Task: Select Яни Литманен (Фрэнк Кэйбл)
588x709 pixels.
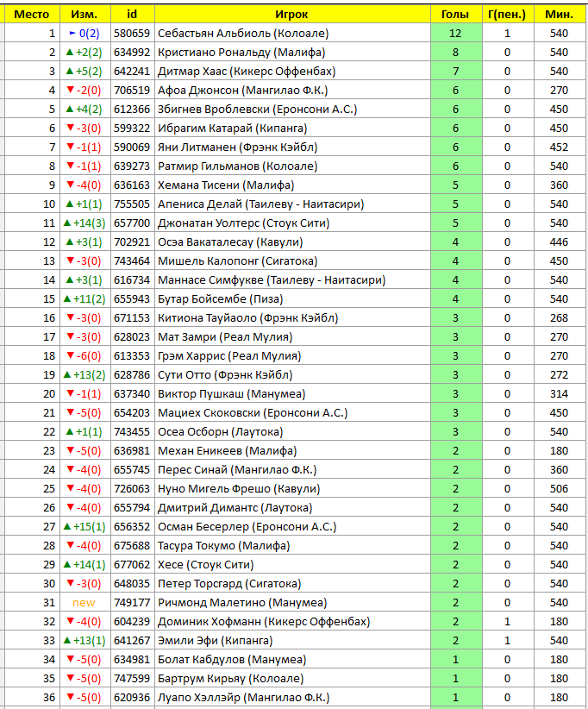Action: 238,147
